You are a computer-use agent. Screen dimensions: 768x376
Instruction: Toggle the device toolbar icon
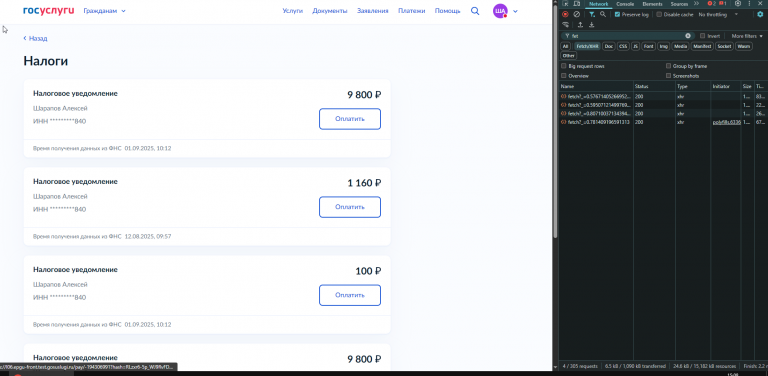click(x=576, y=3)
